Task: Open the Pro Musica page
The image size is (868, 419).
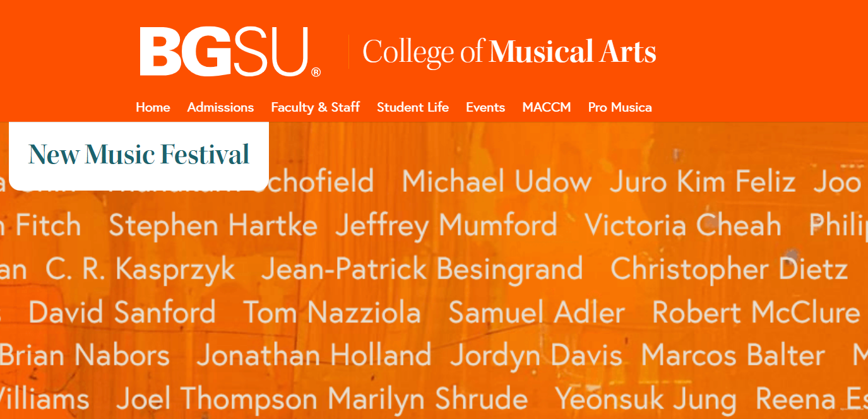Action: (621, 107)
